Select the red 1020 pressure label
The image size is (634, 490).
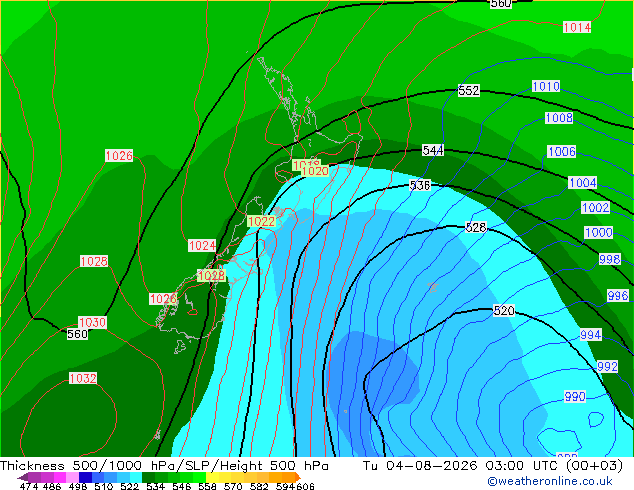point(315,171)
